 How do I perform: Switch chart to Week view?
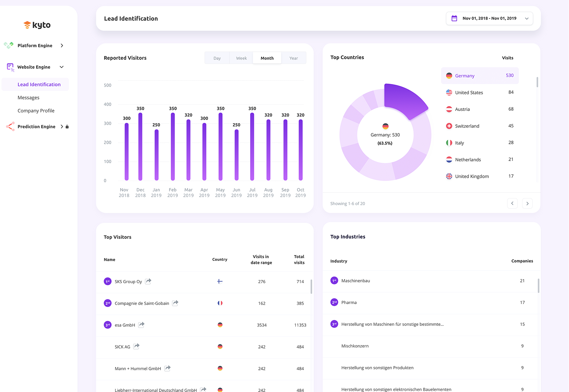[241, 58]
